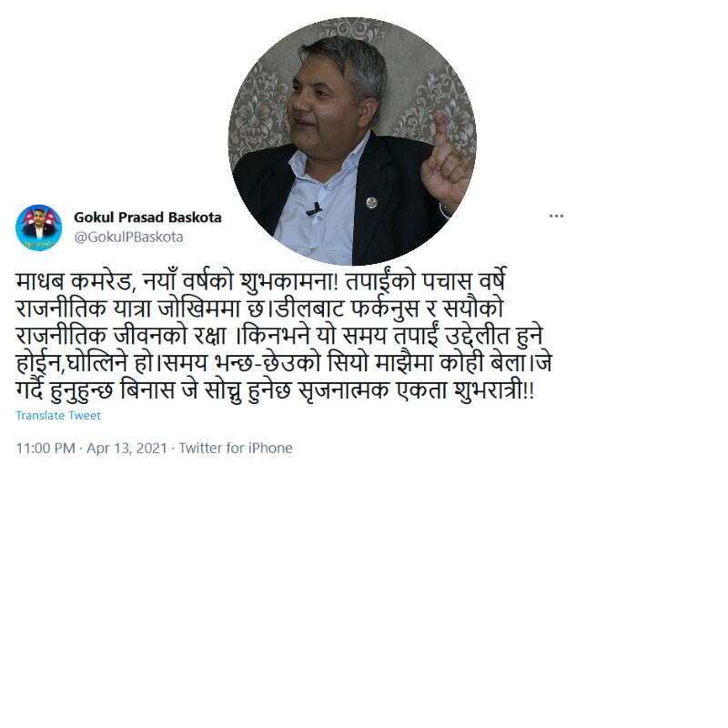This screenshot has height=728, width=728.
Task: Click the tweet line starting with राजनीतिक जीवनको
Action: [279, 335]
